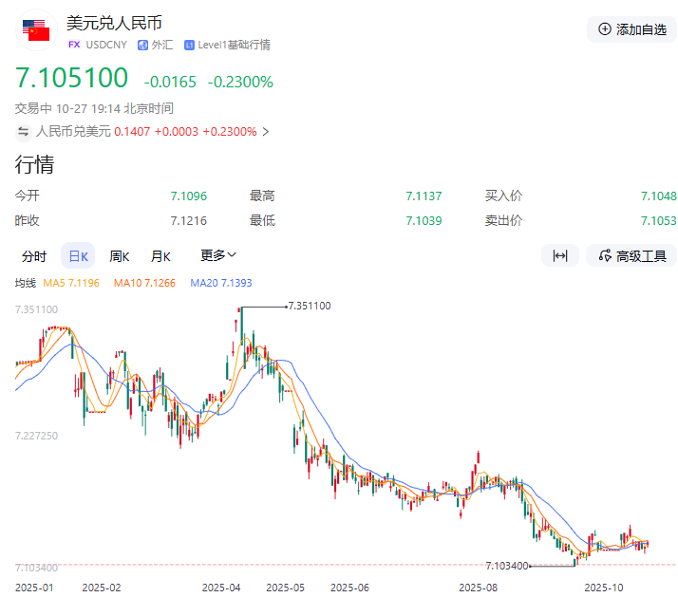
Task: Click the 均线 moving average label
Action: [25, 283]
